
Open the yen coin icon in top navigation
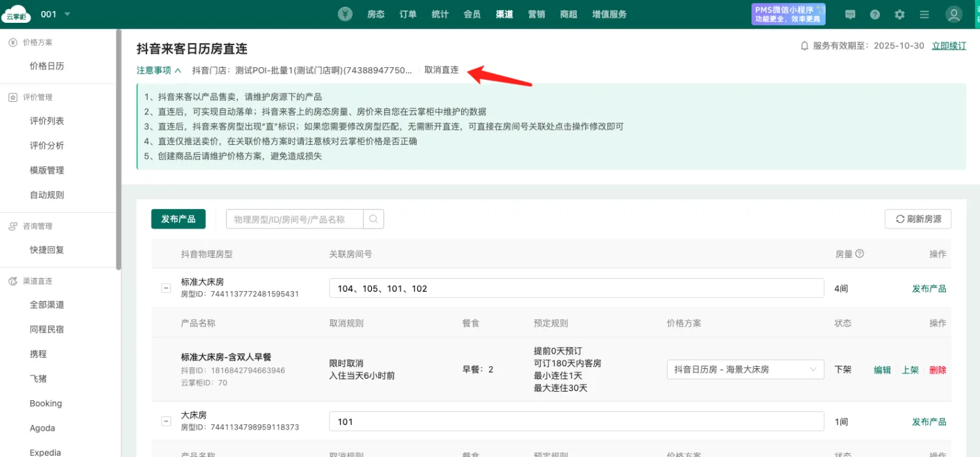(346, 14)
